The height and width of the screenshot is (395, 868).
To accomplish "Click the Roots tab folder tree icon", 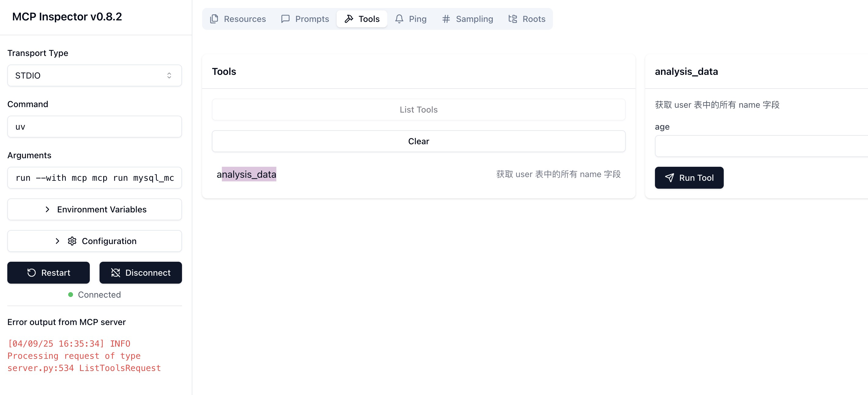I will coord(512,19).
